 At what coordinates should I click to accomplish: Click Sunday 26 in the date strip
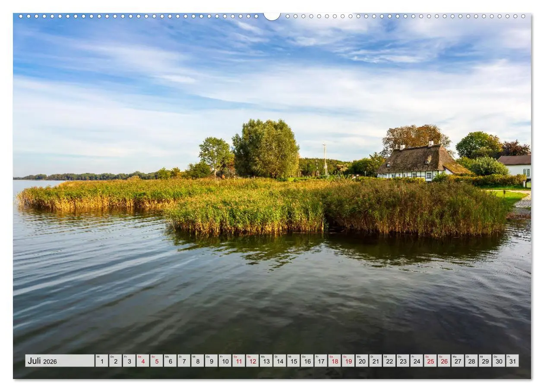tap(444, 361)
